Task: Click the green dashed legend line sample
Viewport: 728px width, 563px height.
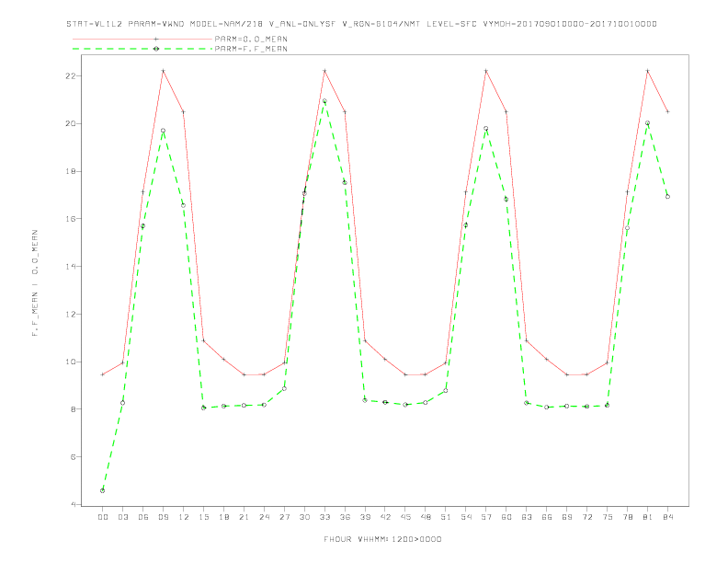Action: click(142, 49)
